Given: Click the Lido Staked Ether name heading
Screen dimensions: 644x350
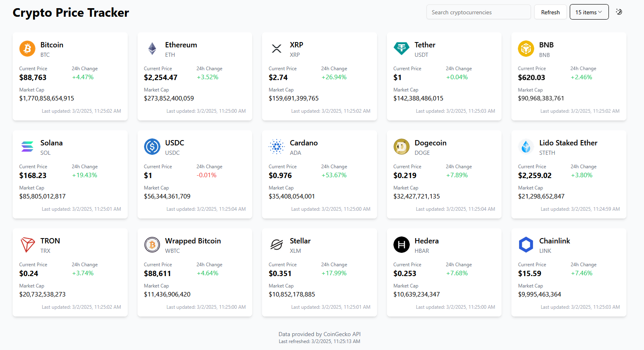Looking at the screenshot, I should [x=568, y=143].
